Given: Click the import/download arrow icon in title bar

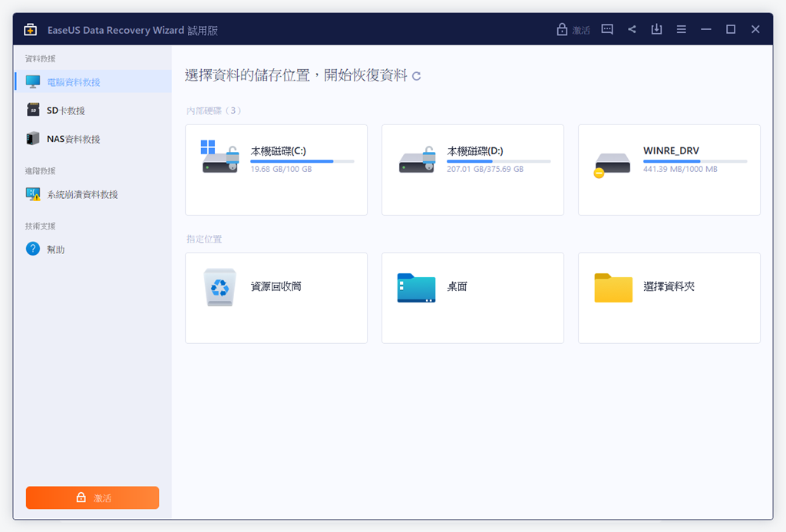Looking at the screenshot, I should click(656, 29).
